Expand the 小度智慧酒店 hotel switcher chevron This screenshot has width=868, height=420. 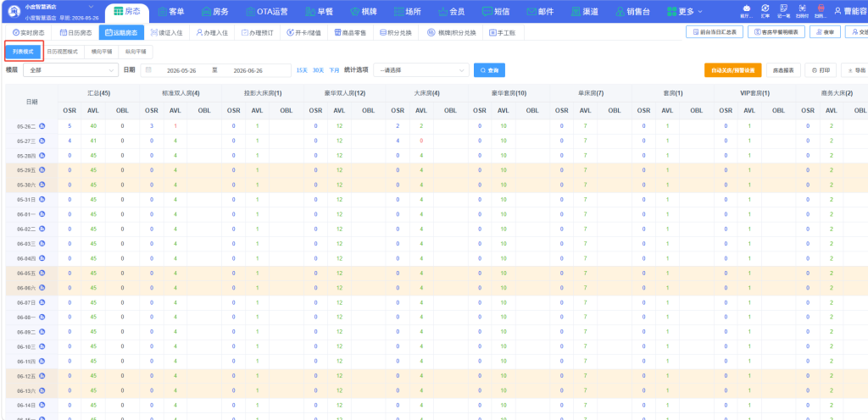pyautogui.click(x=92, y=7)
